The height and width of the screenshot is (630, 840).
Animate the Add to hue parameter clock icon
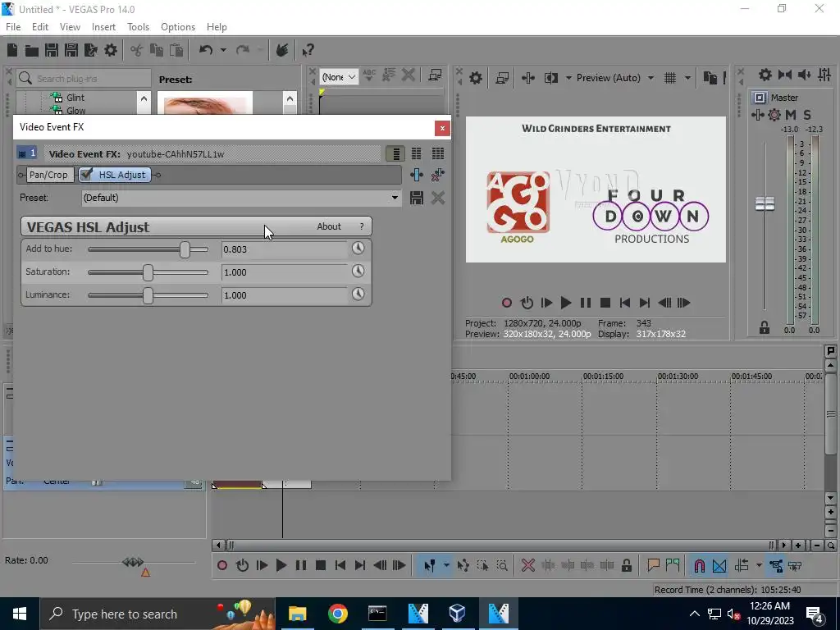point(358,248)
